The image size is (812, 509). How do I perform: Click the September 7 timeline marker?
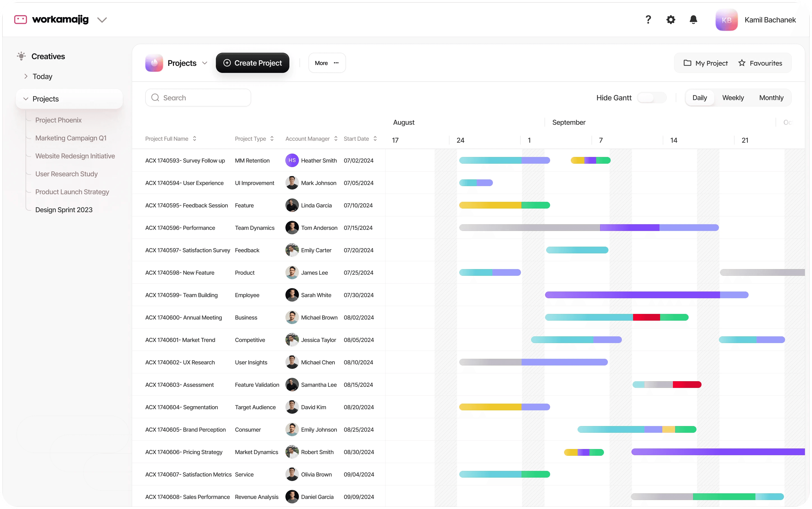601,140
